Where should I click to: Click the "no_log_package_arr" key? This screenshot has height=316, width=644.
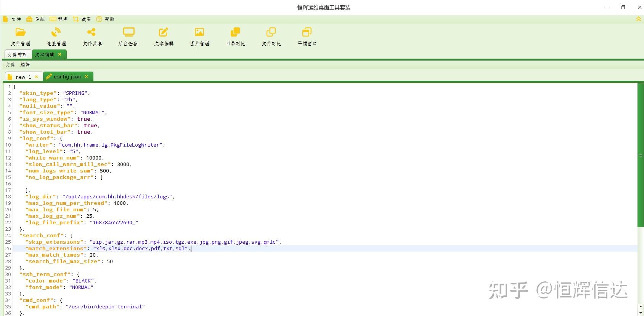pyautogui.click(x=60, y=177)
